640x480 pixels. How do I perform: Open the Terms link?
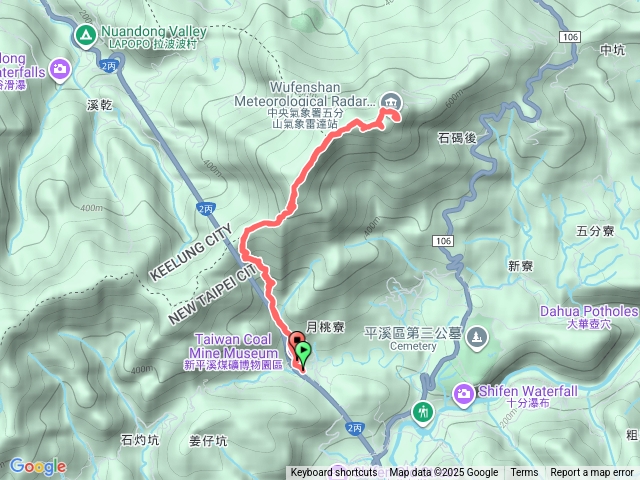coord(524,473)
